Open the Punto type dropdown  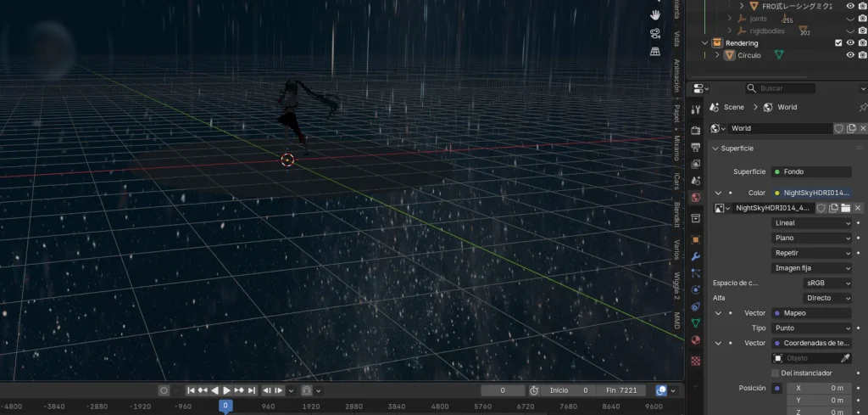[811, 328]
